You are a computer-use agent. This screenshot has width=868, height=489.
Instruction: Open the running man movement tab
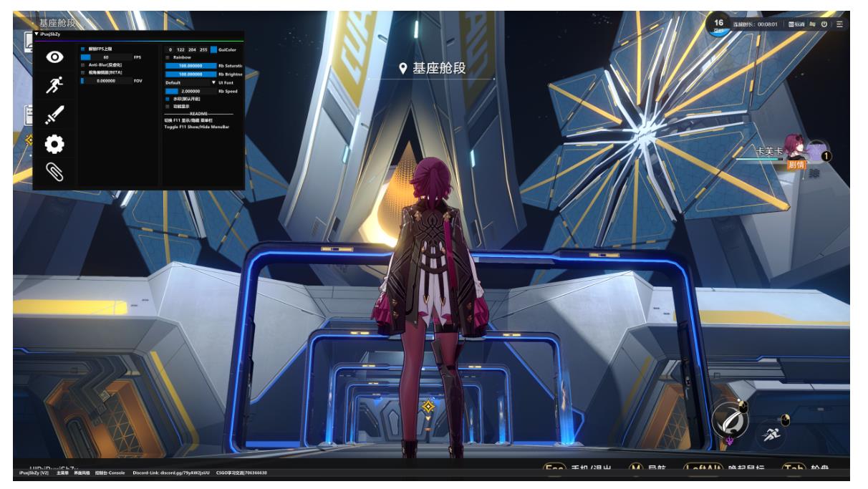tap(54, 85)
